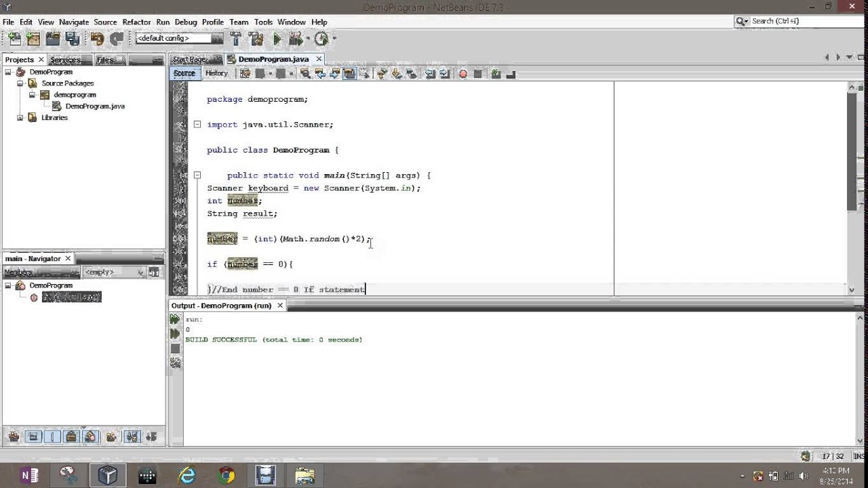Click the Shift Line Left icon
This screenshot has width=868, height=488.
point(429,74)
